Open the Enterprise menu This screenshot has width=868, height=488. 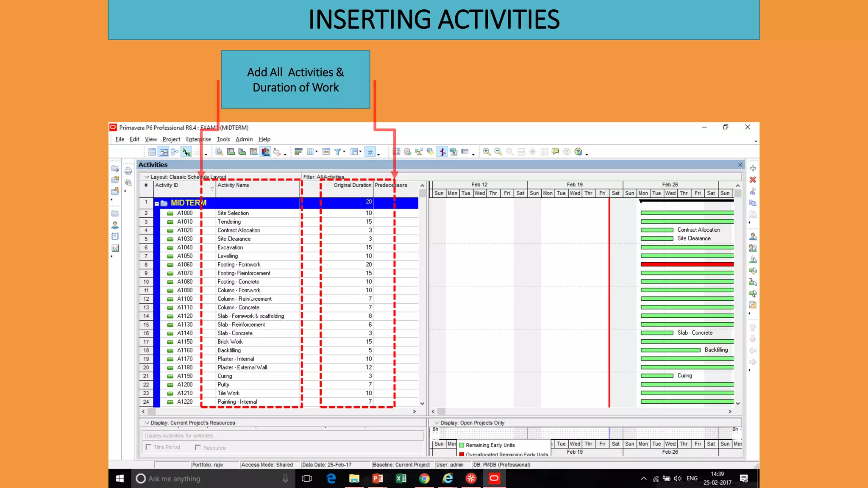coord(198,139)
